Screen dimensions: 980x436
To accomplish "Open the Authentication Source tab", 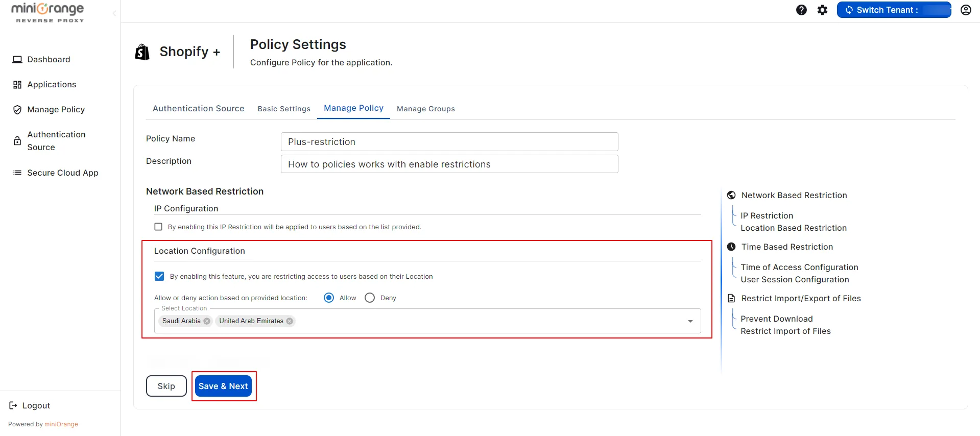I will (x=198, y=108).
